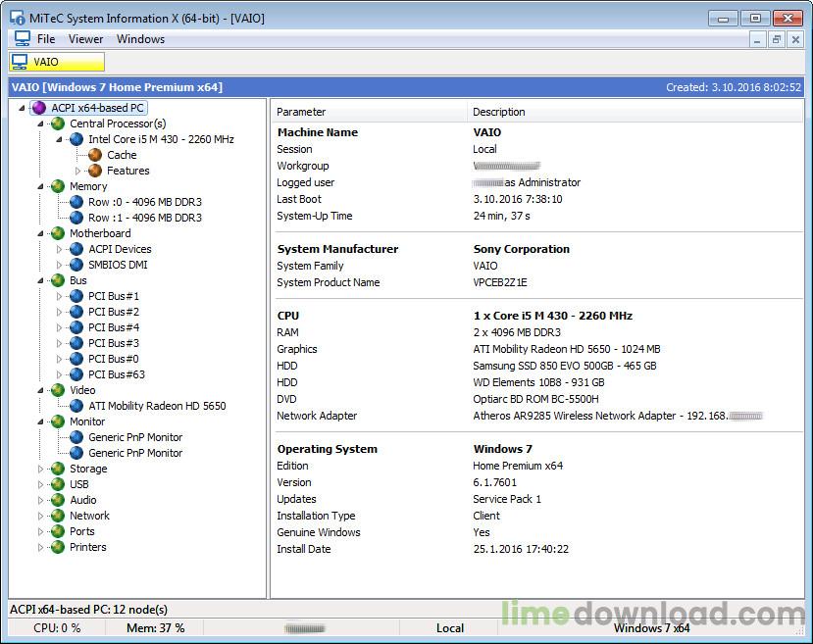Click the purple ACPI x64-based PC icon
The image size is (813, 644).
39,108
